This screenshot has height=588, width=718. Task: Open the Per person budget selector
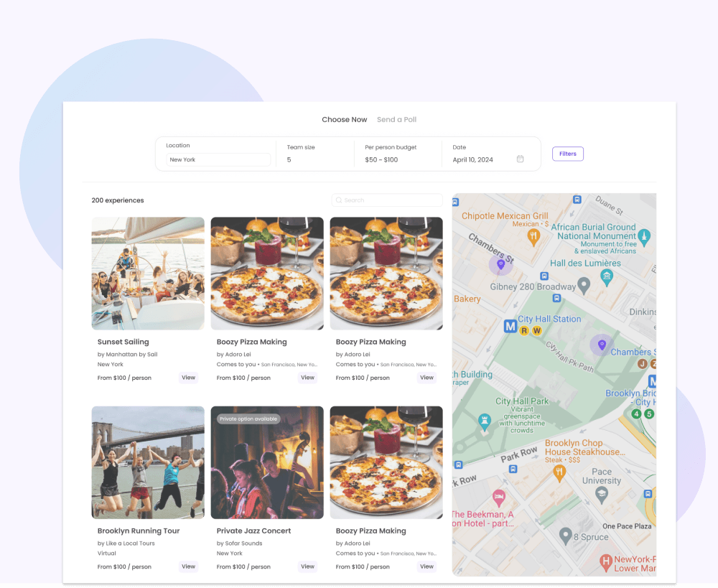(x=398, y=154)
